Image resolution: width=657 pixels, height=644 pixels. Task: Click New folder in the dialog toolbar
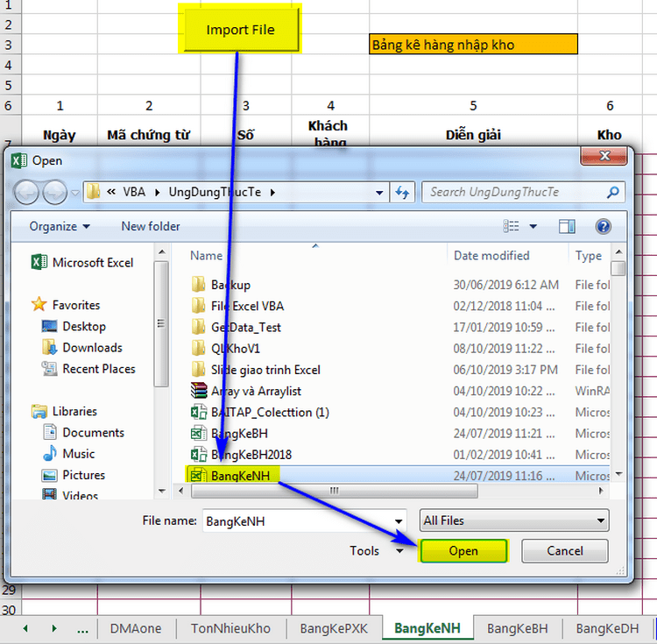(151, 226)
